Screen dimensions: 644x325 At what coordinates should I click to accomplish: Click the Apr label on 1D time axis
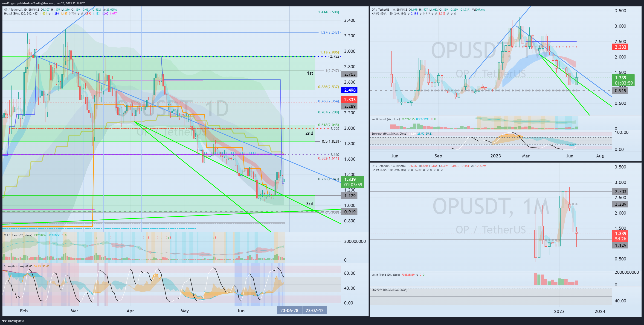click(130, 311)
